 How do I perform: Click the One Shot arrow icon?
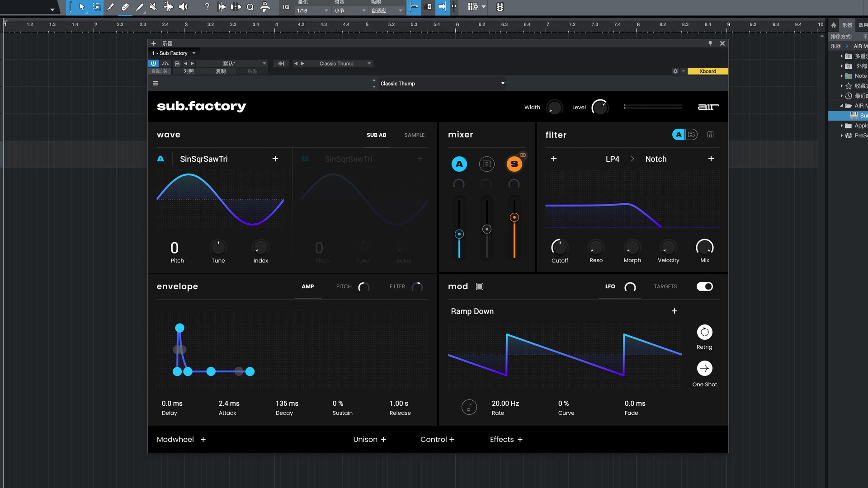coord(704,368)
